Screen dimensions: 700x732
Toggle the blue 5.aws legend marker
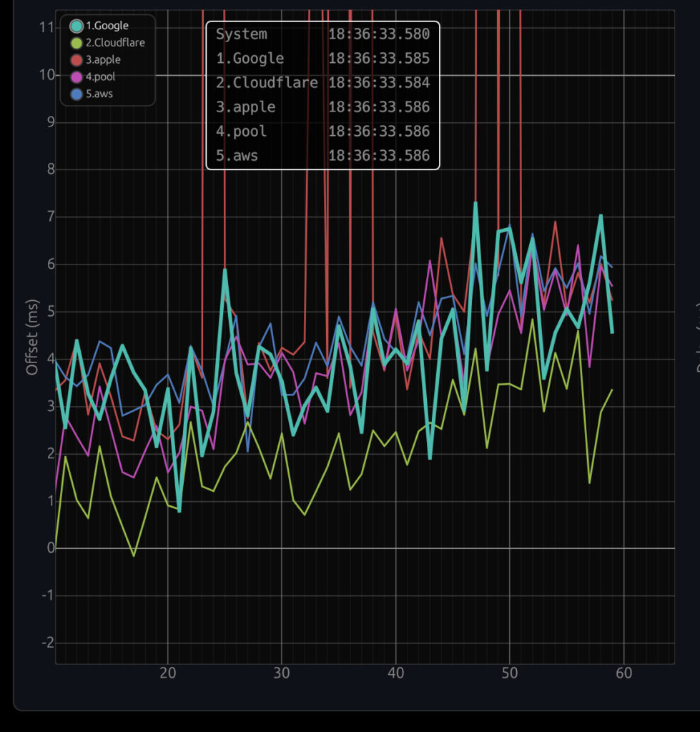(x=76, y=94)
